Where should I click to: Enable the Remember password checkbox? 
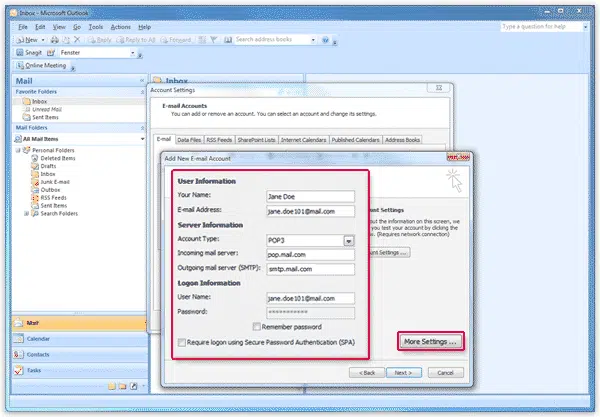pos(258,327)
